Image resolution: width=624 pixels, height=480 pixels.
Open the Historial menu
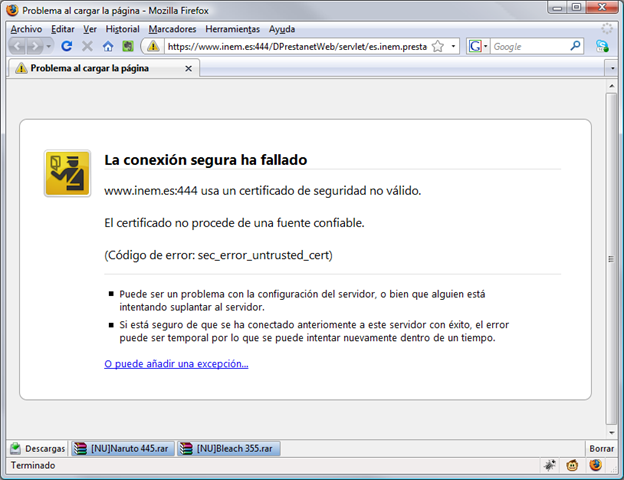123,29
